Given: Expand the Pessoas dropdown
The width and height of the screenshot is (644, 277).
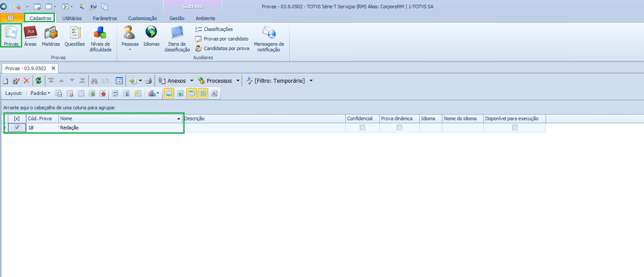Looking at the screenshot, I should pos(130,49).
